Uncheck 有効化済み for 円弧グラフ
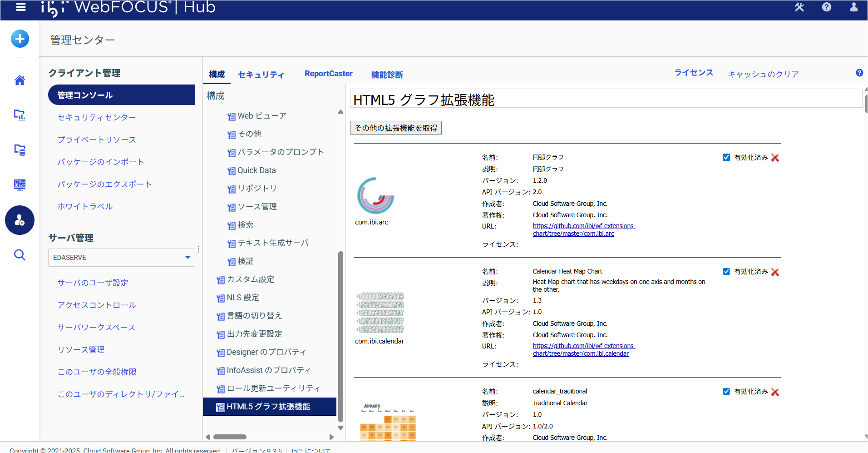 click(x=726, y=157)
